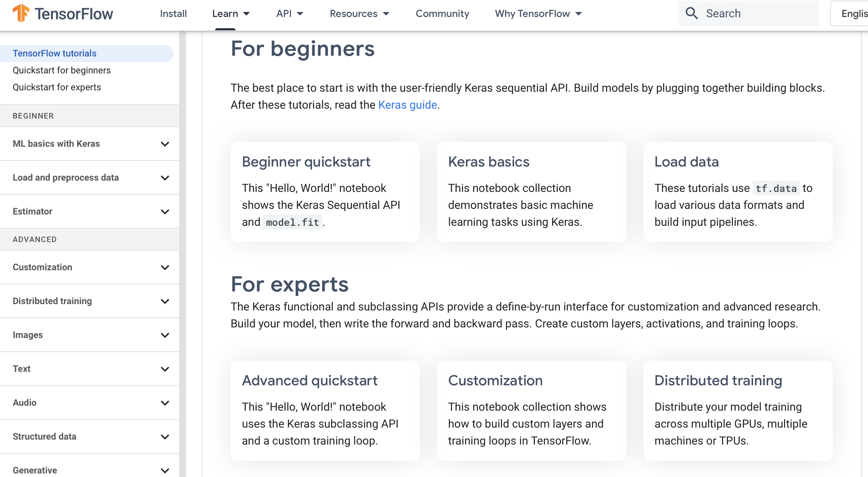Expand the Customization sidebar section
The width and height of the screenshot is (868, 477).
click(x=164, y=267)
